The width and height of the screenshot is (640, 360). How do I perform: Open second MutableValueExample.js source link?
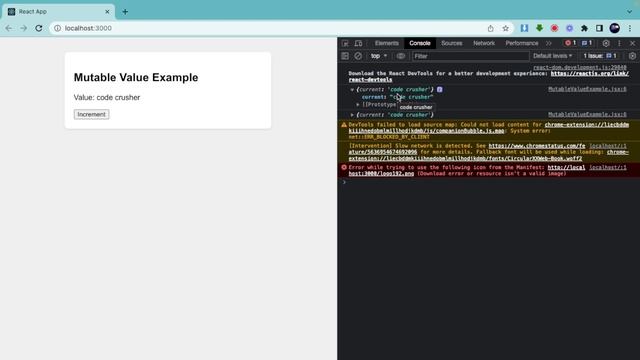587,115
